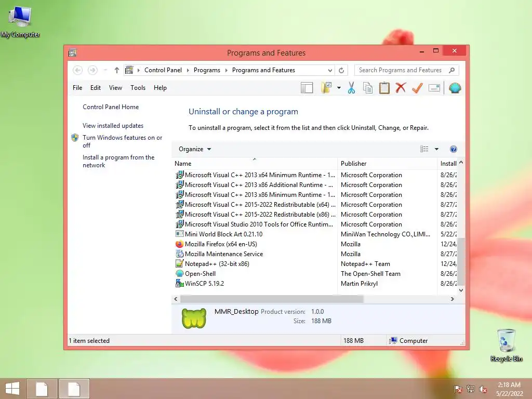Image resolution: width=532 pixels, height=399 pixels.
Task: Open folder options toolbar icon
Action: point(326,87)
